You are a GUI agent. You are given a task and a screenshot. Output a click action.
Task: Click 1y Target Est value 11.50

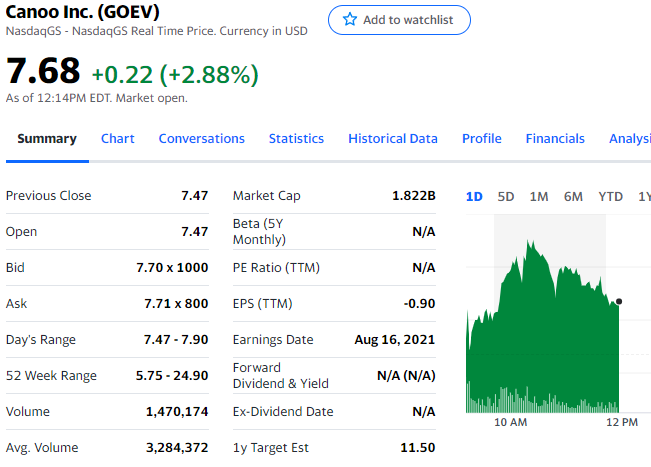(418, 447)
